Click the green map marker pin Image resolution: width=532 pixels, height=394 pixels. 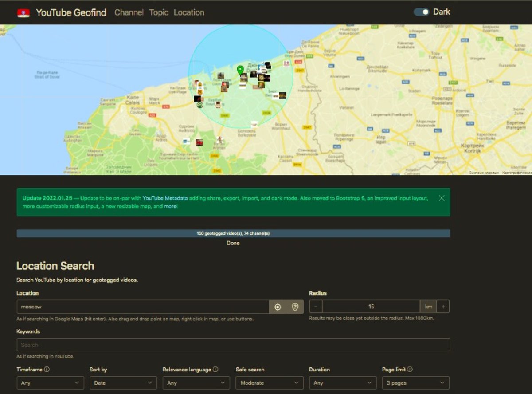point(240,70)
